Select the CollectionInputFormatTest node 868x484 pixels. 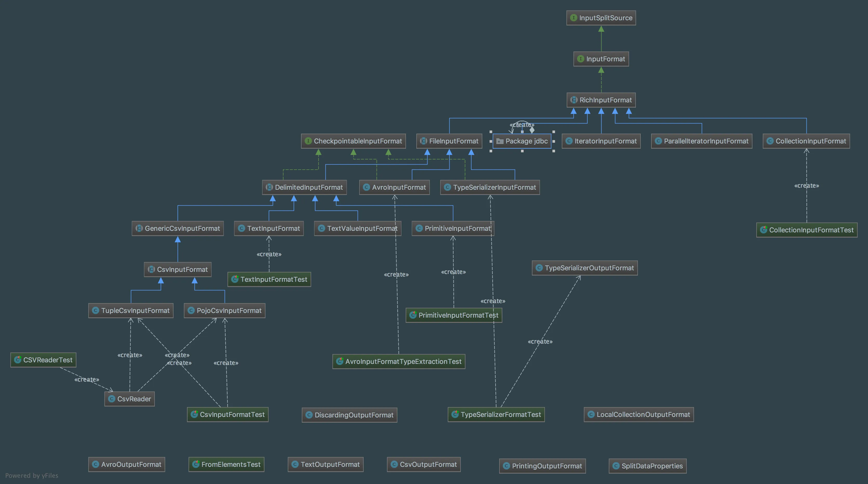[807, 230]
